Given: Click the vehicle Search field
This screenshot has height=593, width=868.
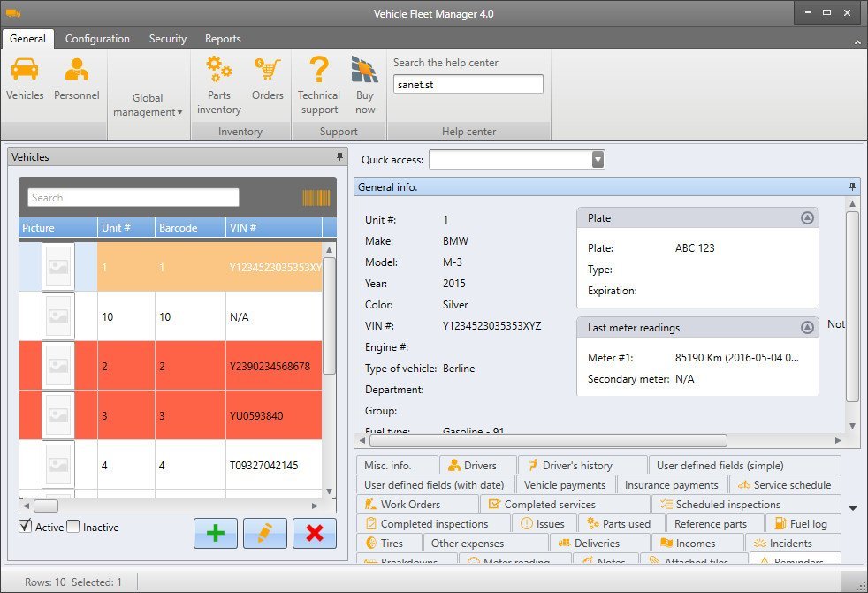Looking at the screenshot, I should click(x=133, y=198).
